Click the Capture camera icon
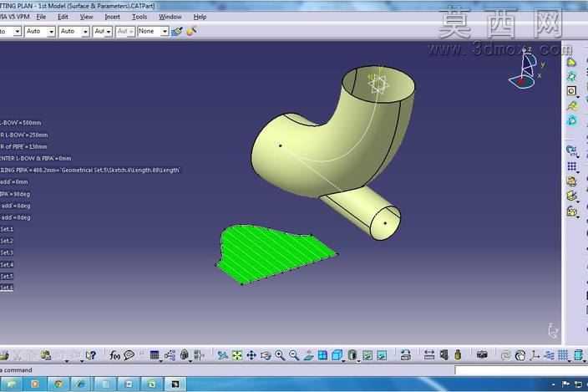Viewport: 588px width, 392px height. pos(482,354)
